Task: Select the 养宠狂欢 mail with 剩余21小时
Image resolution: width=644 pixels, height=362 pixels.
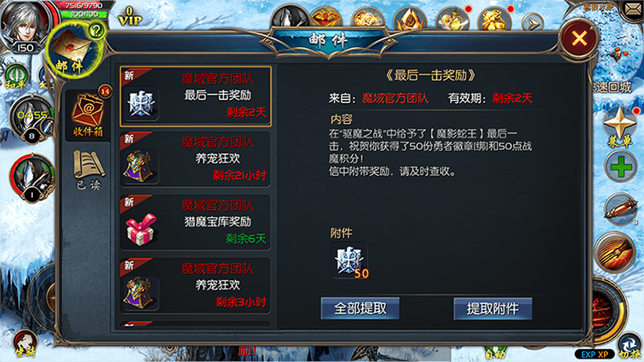Action: click(195, 159)
